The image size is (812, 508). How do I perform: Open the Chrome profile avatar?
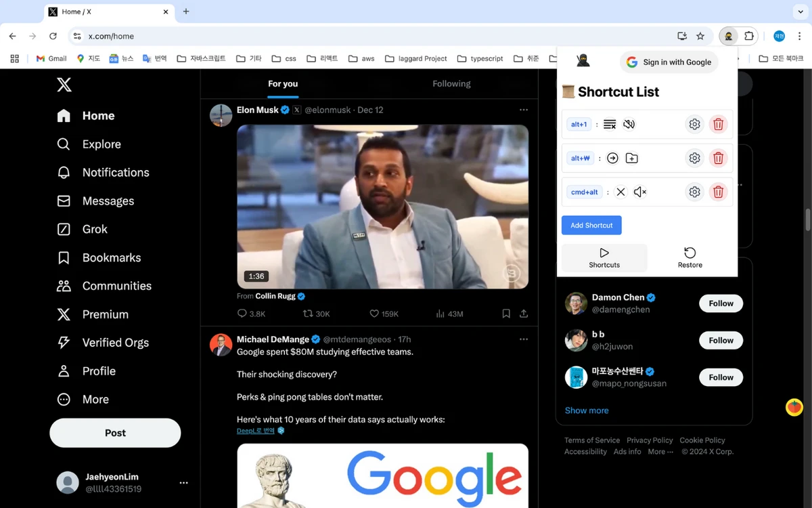point(779,36)
